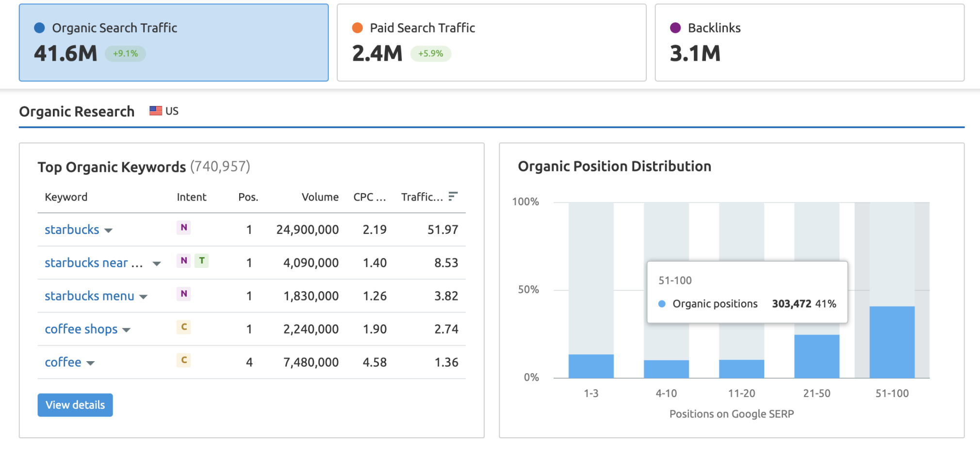Click the View details button
This screenshot has height=449, width=980.
75,405
